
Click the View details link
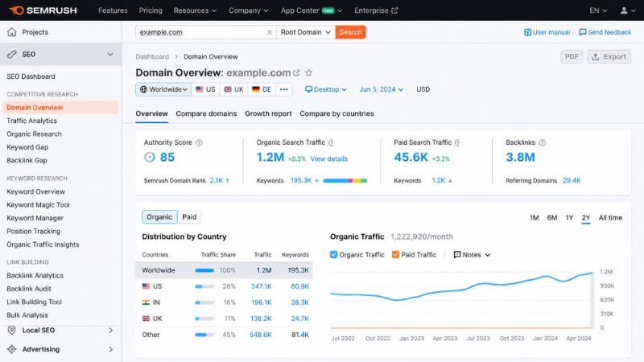click(329, 158)
